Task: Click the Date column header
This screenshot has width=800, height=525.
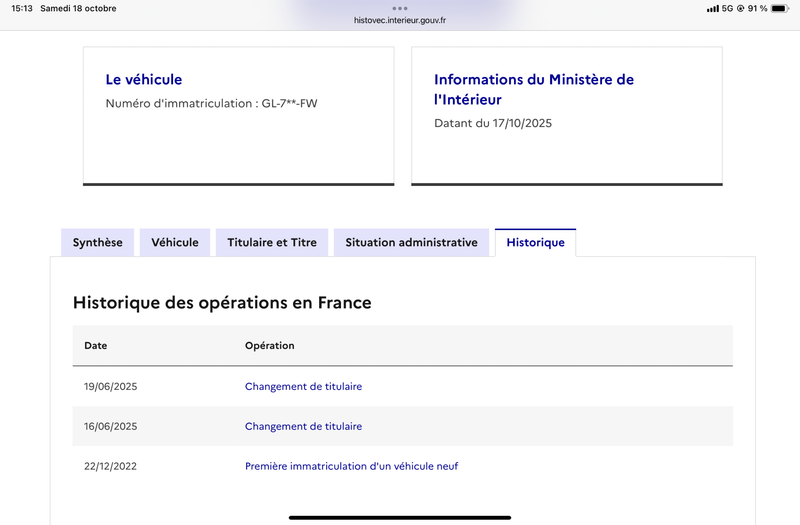Action: click(x=96, y=346)
